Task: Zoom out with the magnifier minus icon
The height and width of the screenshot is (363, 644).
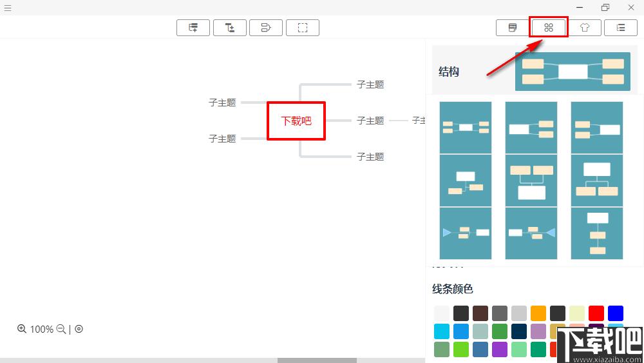Action: coord(61,329)
